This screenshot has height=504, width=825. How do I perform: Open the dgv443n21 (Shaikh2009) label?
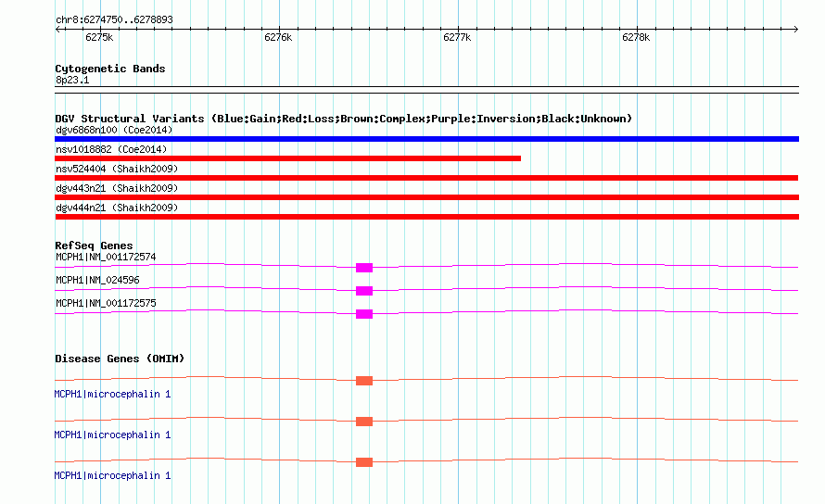(117, 188)
